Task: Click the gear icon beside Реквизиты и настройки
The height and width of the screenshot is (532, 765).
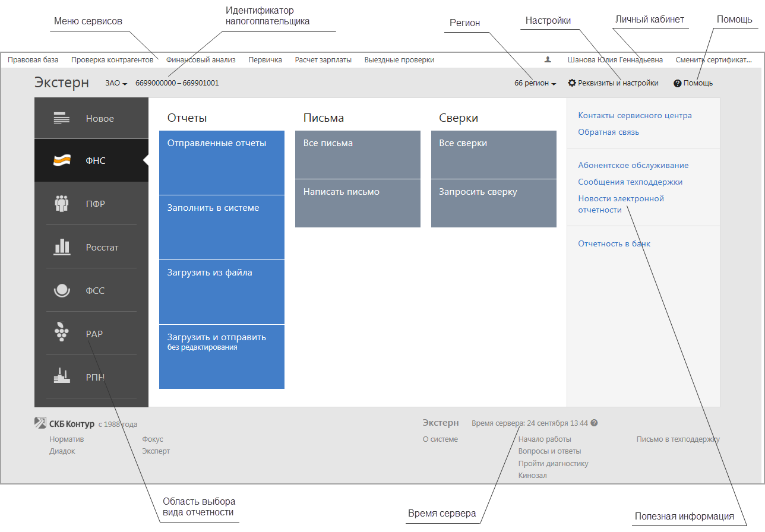Action: [x=572, y=83]
